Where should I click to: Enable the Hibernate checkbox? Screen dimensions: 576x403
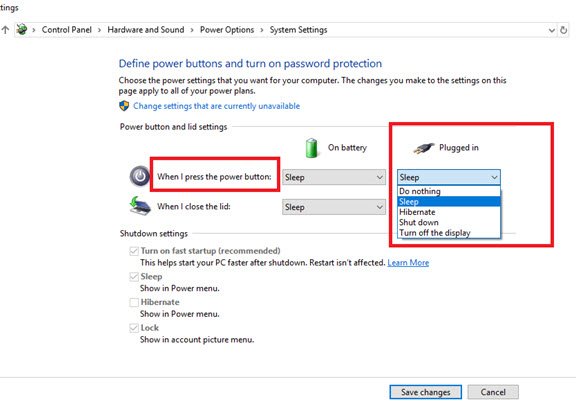click(x=134, y=302)
